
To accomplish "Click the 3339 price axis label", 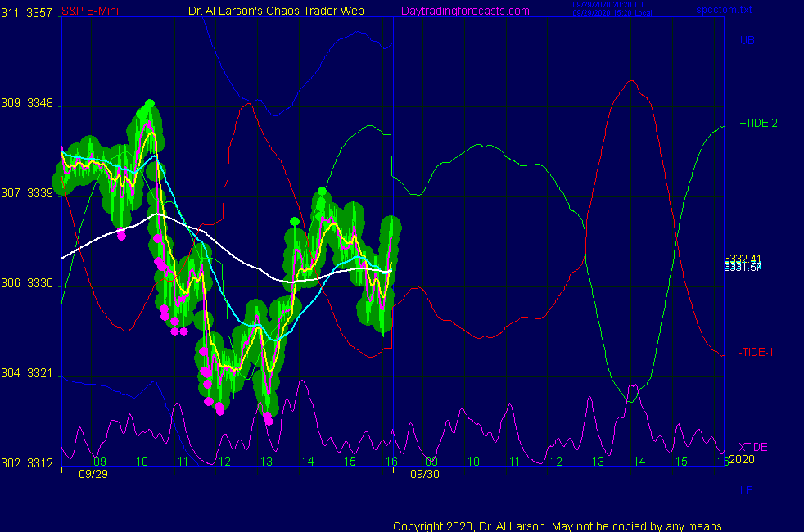I will click(x=40, y=193).
